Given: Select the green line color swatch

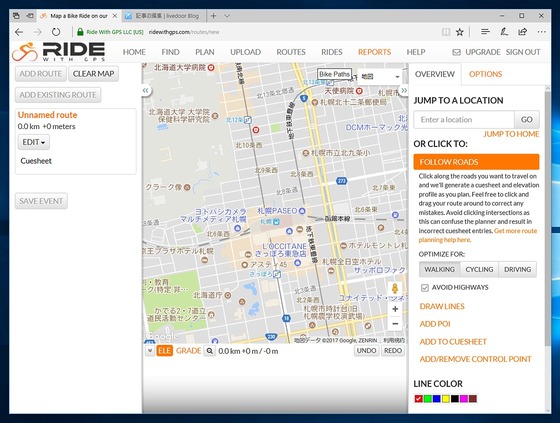Looking at the screenshot, I should pyautogui.click(x=428, y=399).
